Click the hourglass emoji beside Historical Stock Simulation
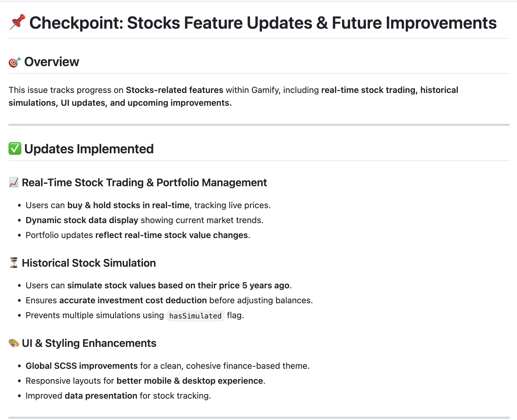 click(14, 263)
